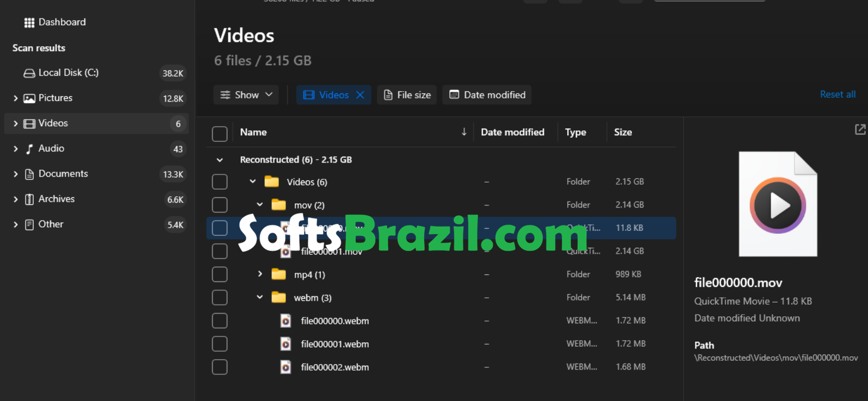Click the mp4 (1) folder icon
868x401 pixels.
278,274
